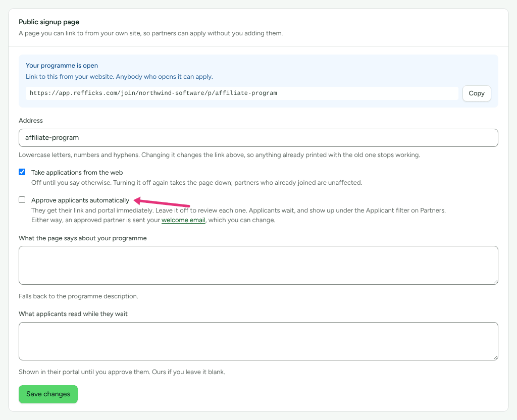Click 'What the page says about your programme' label
This screenshot has width=517, height=420.
click(83, 238)
